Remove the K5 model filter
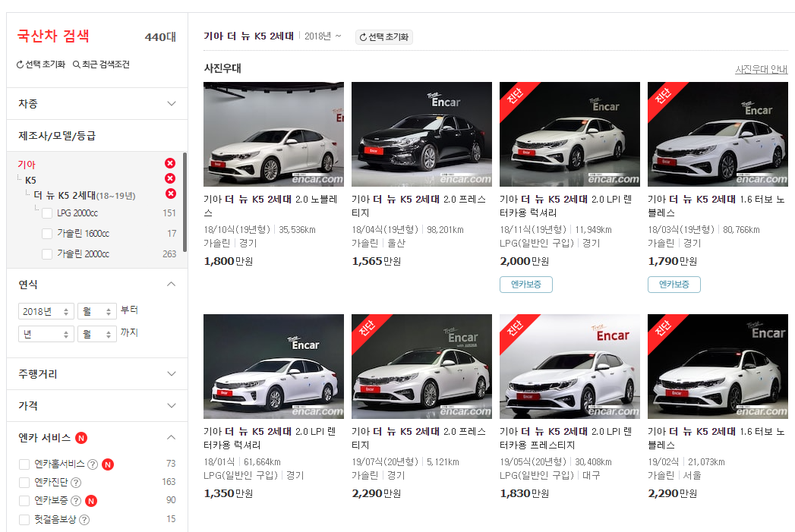This screenshot has width=795, height=532. 170,178
